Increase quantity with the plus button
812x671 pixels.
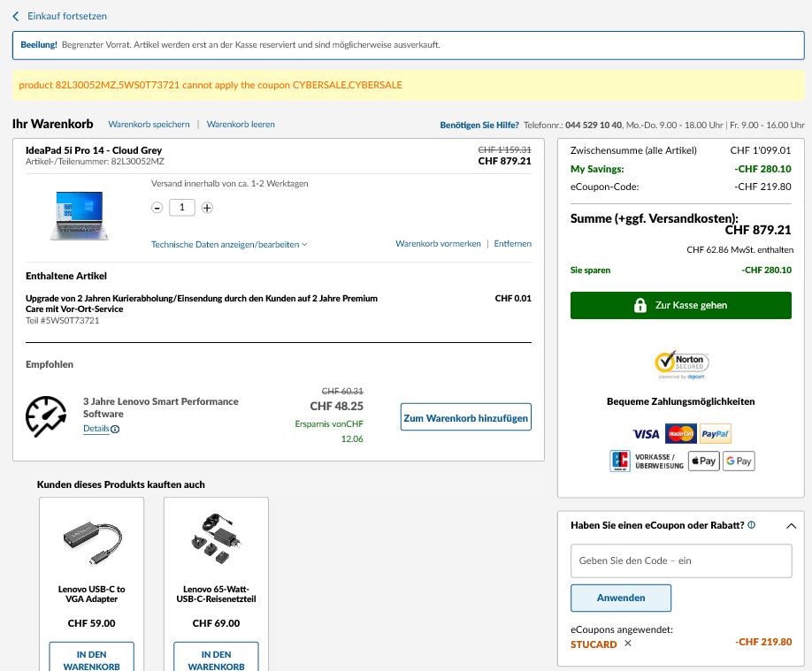coord(207,208)
